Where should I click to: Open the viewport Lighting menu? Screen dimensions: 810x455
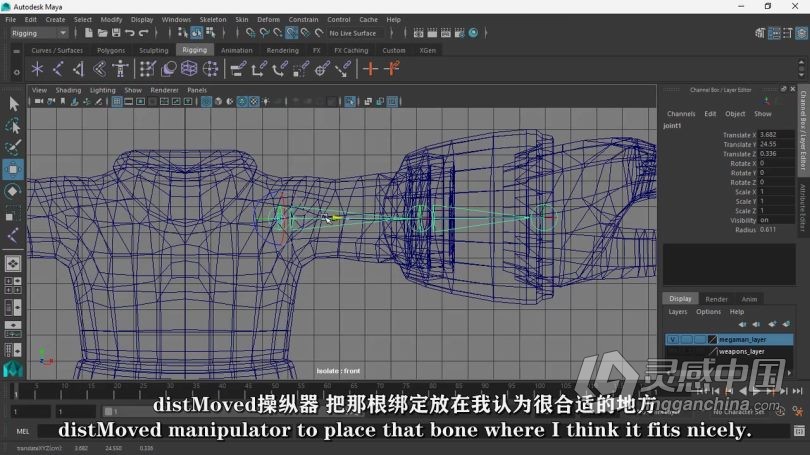pyautogui.click(x=102, y=90)
